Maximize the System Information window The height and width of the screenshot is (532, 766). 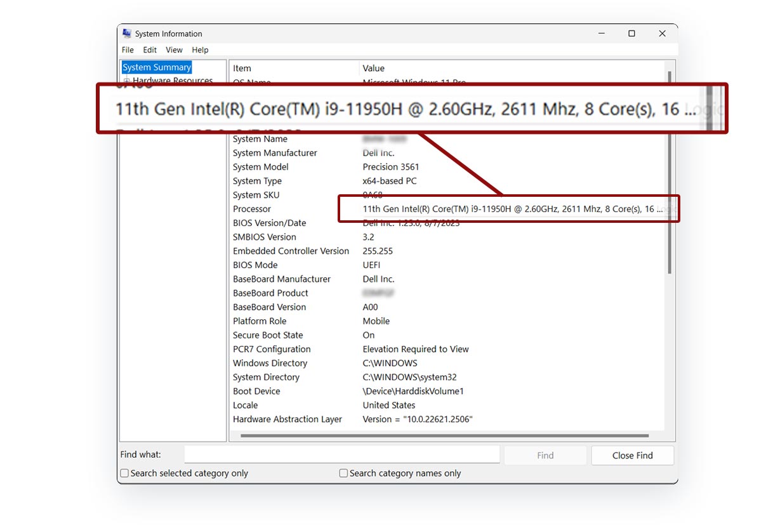coord(631,34)
